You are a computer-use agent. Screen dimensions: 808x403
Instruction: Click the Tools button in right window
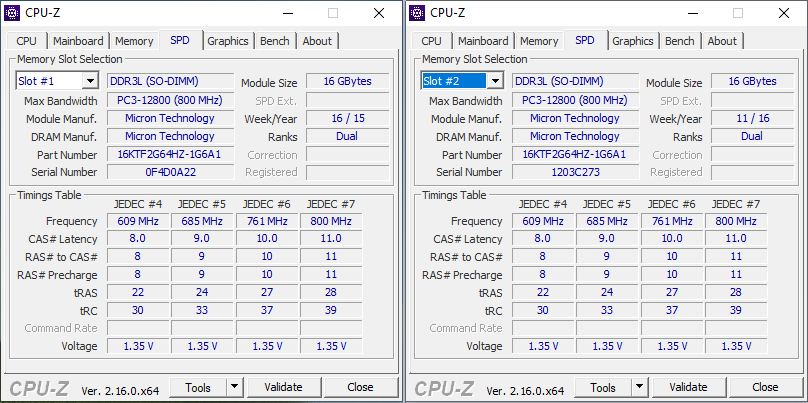[x=603, y=387]
